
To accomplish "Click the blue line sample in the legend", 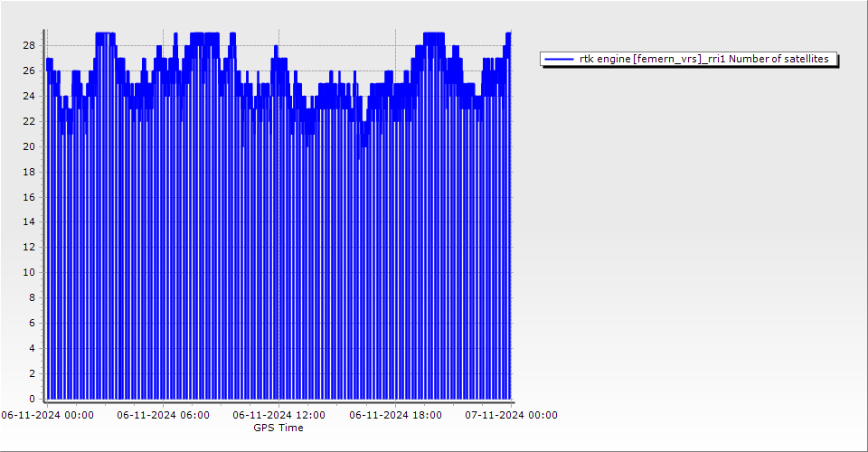I will pos(560,59).
